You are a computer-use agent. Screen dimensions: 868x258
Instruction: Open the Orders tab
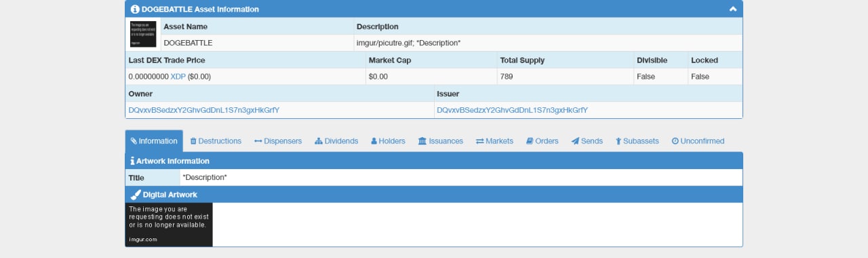(542, 141)
